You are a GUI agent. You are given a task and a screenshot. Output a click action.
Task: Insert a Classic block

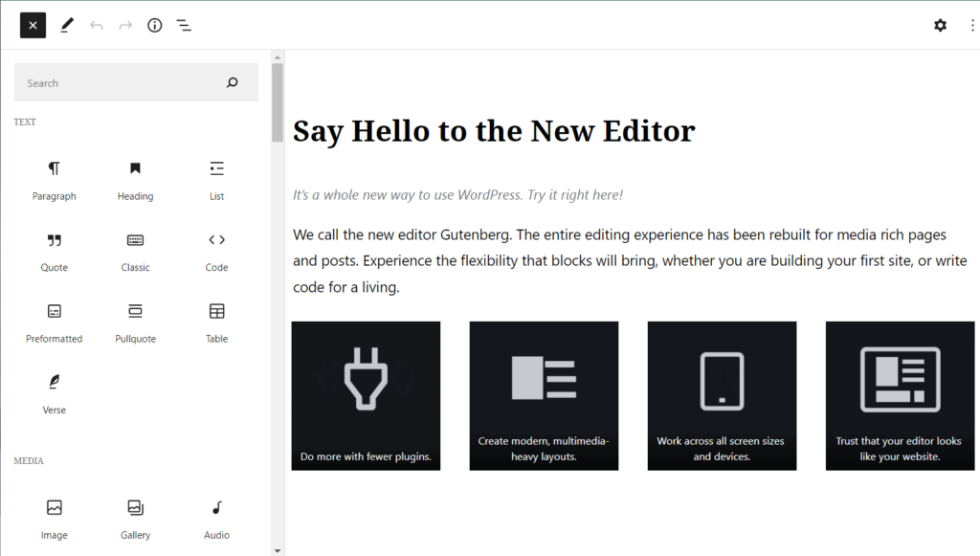(x=136, y=252)
